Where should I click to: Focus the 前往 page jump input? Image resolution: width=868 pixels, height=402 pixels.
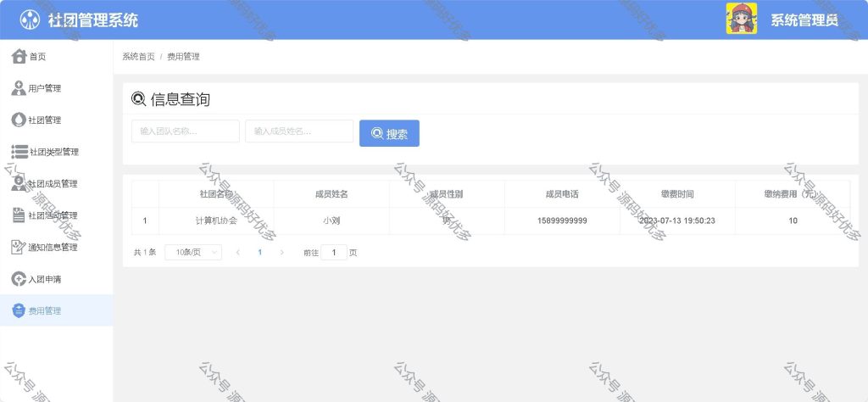click(334, 253)
